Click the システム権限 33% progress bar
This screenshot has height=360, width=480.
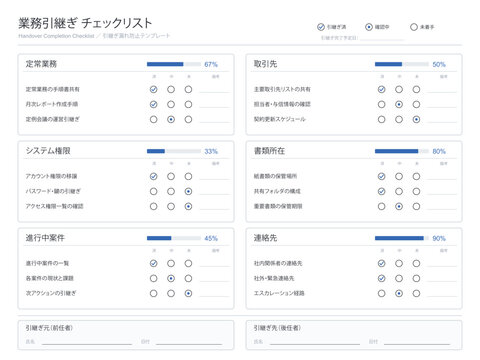174,151
